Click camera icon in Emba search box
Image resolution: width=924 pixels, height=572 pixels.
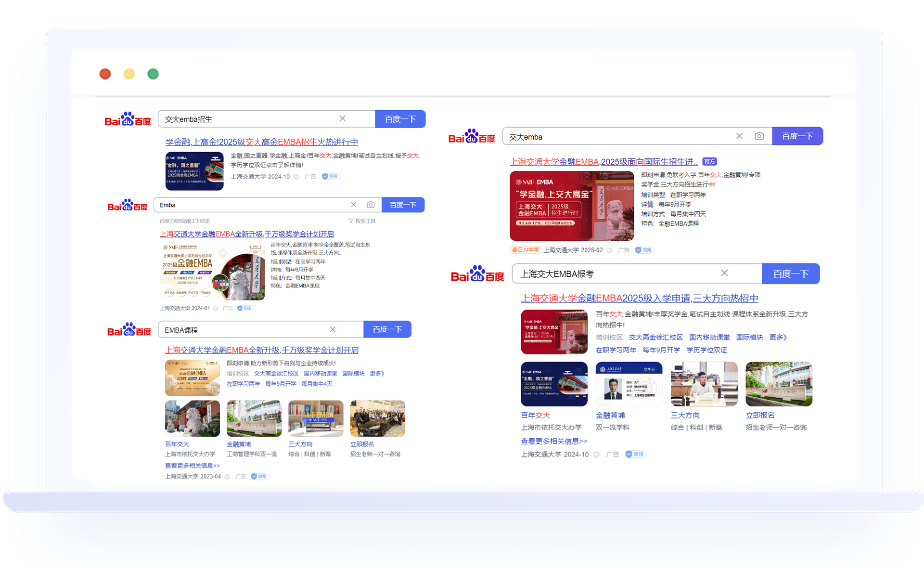[371, 205]
